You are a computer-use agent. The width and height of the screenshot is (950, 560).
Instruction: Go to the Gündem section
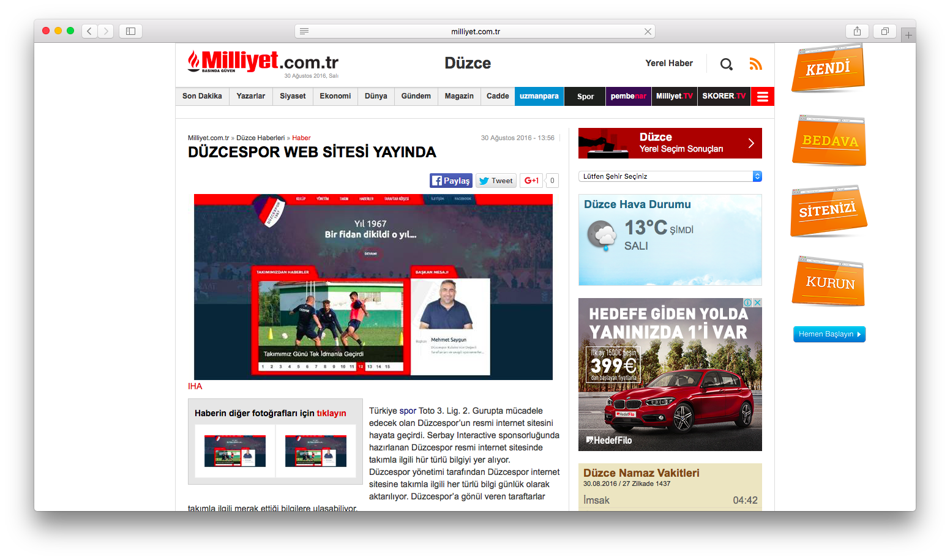[416, 96]
